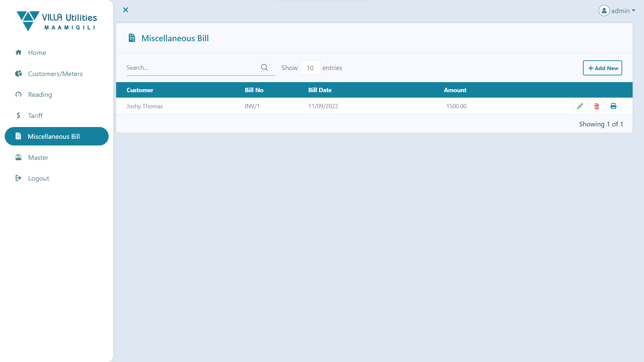Click the X sidebar toggle icon

point(125,10)
